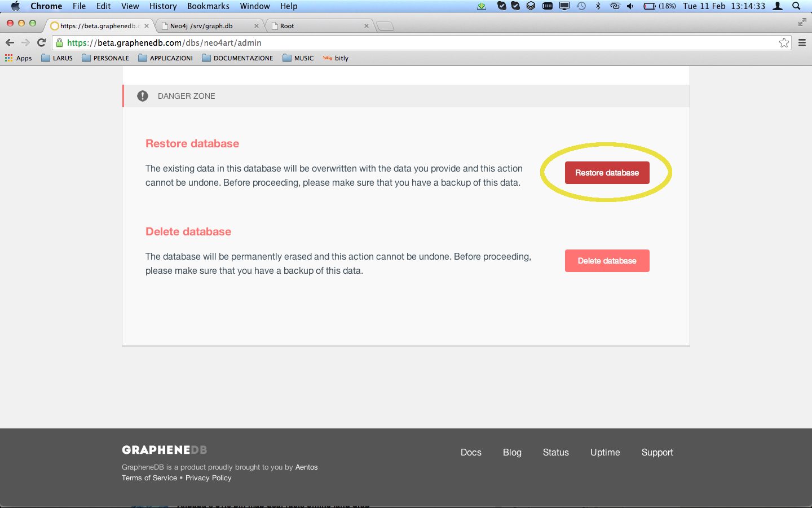
Task: Open the Uptime footer link
Action: pos(605,452)
